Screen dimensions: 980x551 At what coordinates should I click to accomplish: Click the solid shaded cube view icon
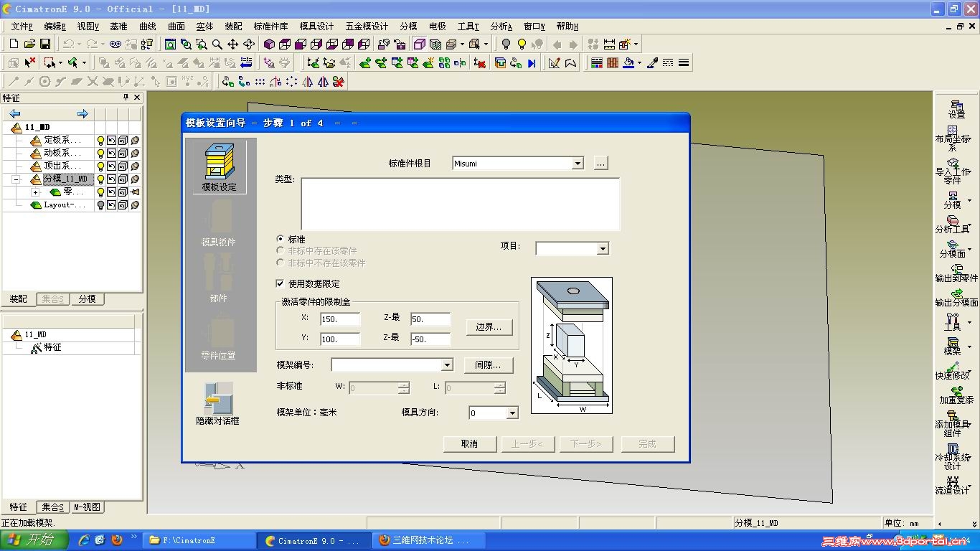(x=269, y=44)
